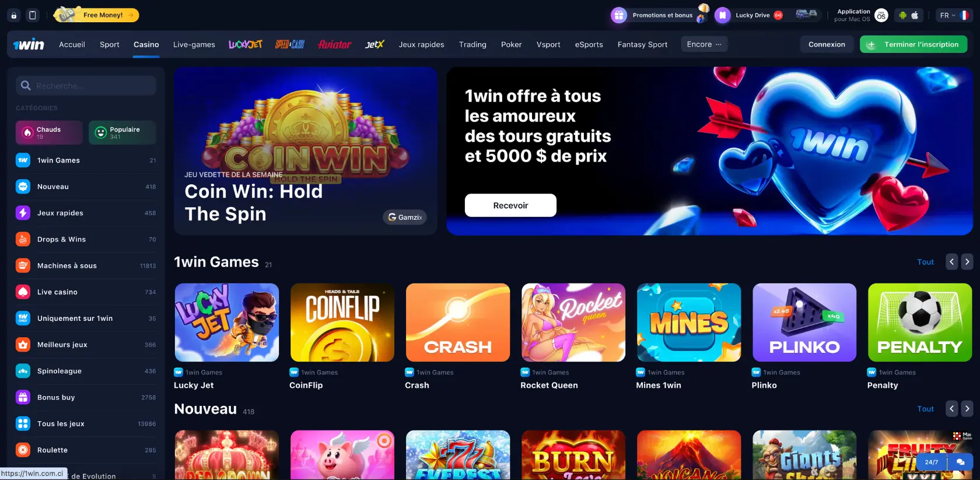This screenshot has height=480, width=980.
Task: Switch to the Sport tab
Action: click(109, 44)
